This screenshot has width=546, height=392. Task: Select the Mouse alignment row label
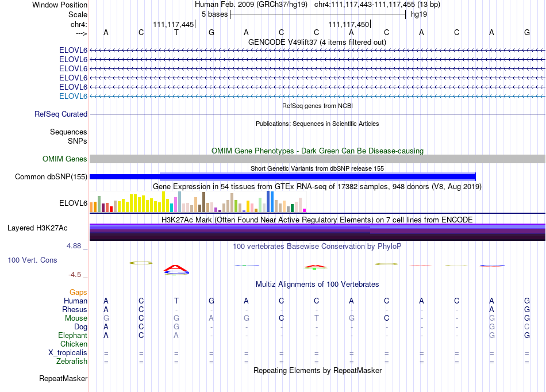(76, 318)
